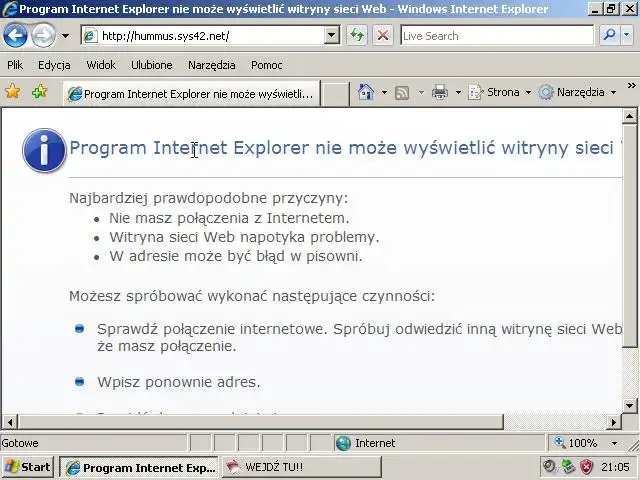The height and width of the screenshot is (480, 640).
Task: Click the vertical scrollbar thumb
Action: (629, 236)
